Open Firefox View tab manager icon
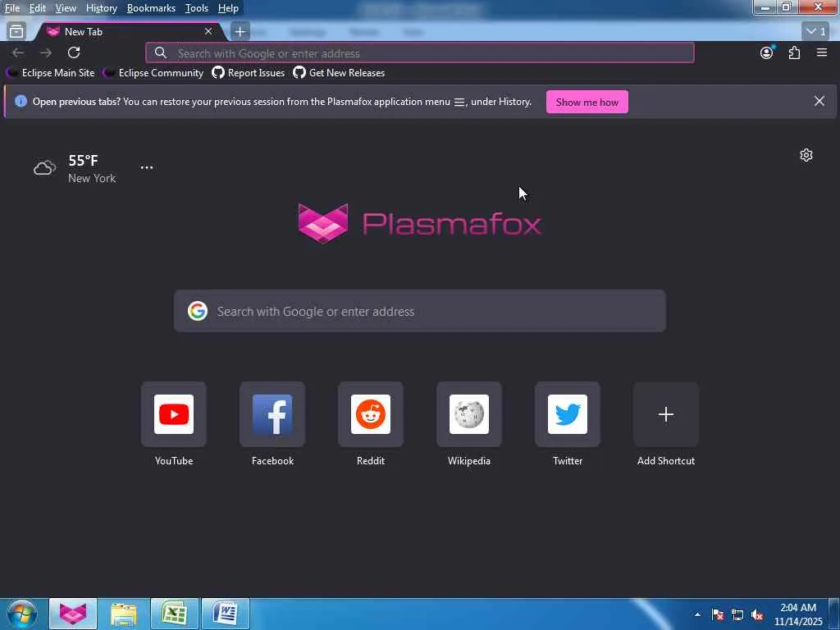 [x=16, y=32]
